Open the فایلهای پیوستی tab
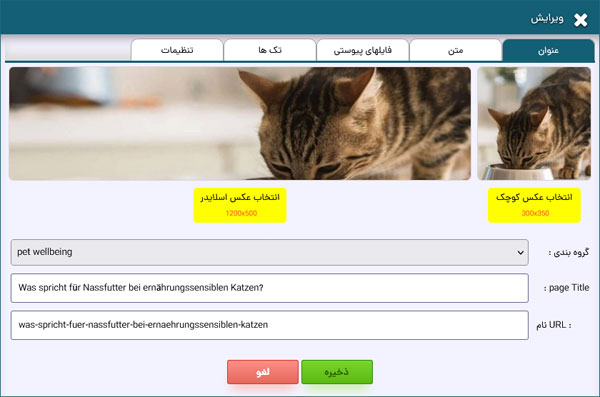 362,50
